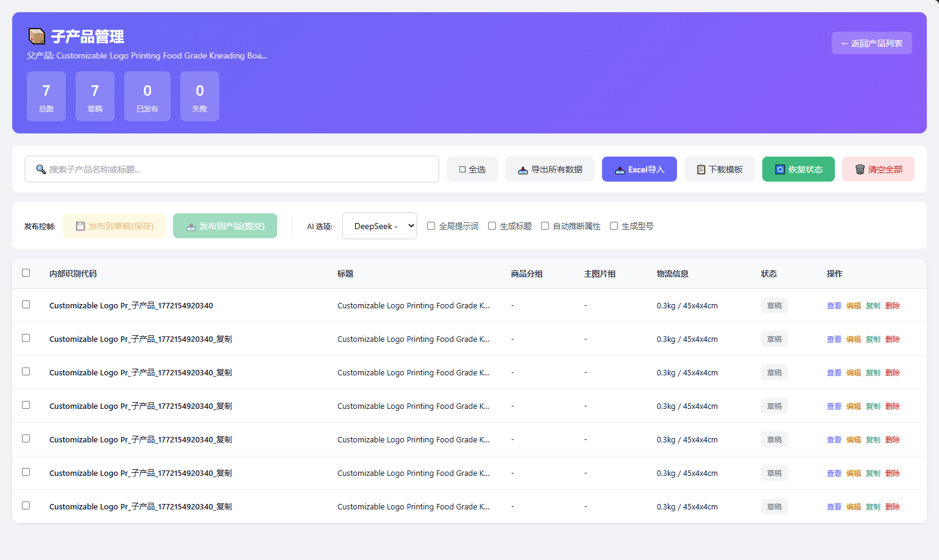
Task: Toggle the table header select-all checkbox
Action: coord(26,273)
